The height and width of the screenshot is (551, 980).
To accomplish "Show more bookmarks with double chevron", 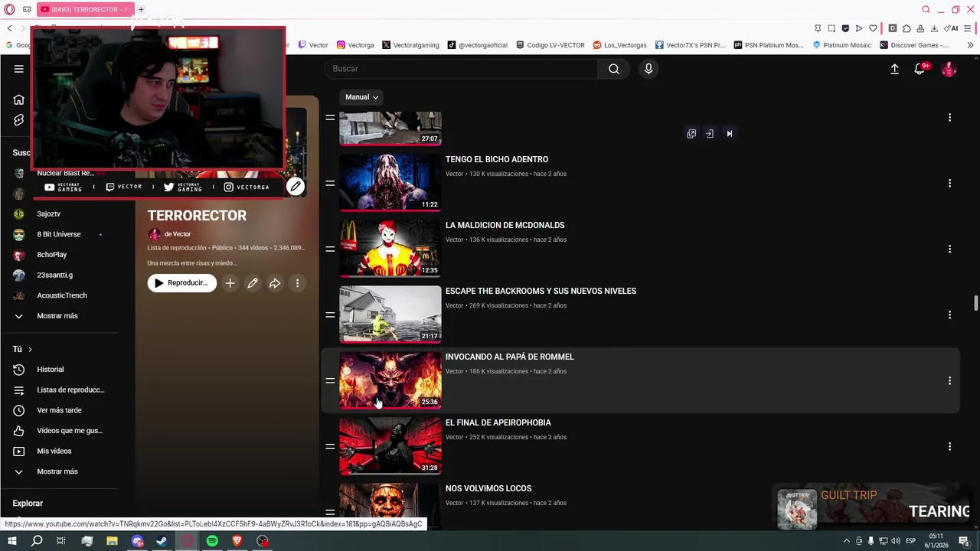I will [x=971, y=45].
